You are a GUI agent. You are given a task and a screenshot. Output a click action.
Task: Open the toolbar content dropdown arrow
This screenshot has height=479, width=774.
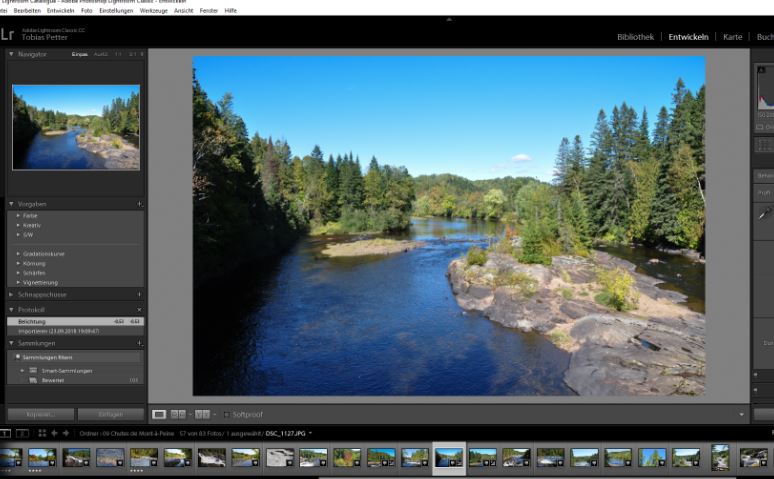point(741,414)
